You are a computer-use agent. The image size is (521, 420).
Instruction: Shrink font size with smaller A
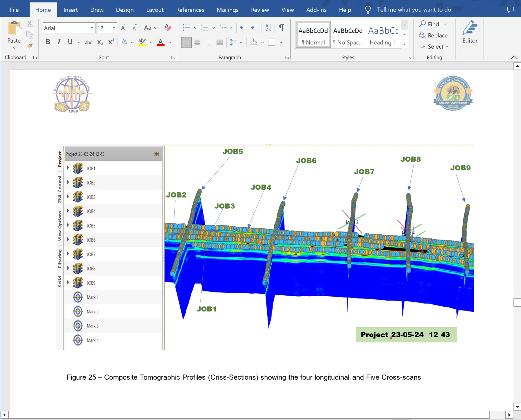[x=134, y=28]
